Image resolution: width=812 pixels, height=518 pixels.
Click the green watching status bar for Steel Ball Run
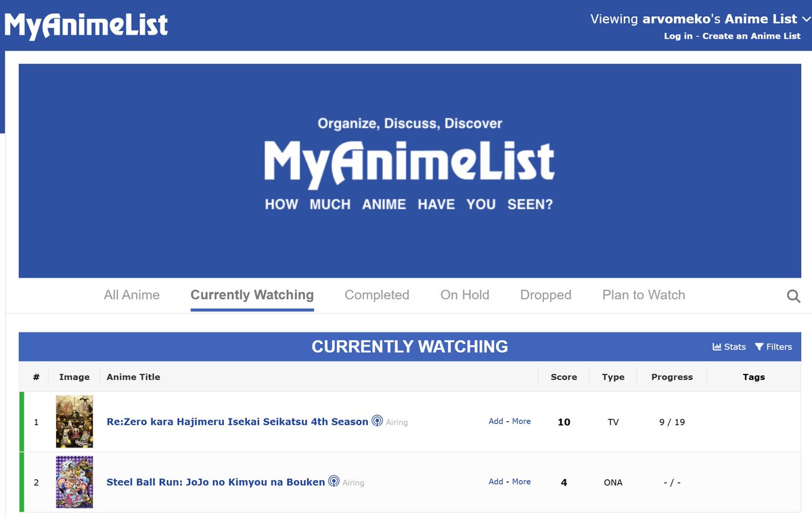pos(22,482)
